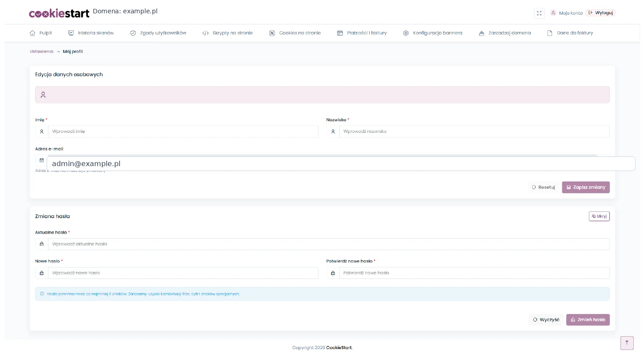Click the document icon for Dane do faktury
This screenshot has width=644, height=362.
pos(550,33)
